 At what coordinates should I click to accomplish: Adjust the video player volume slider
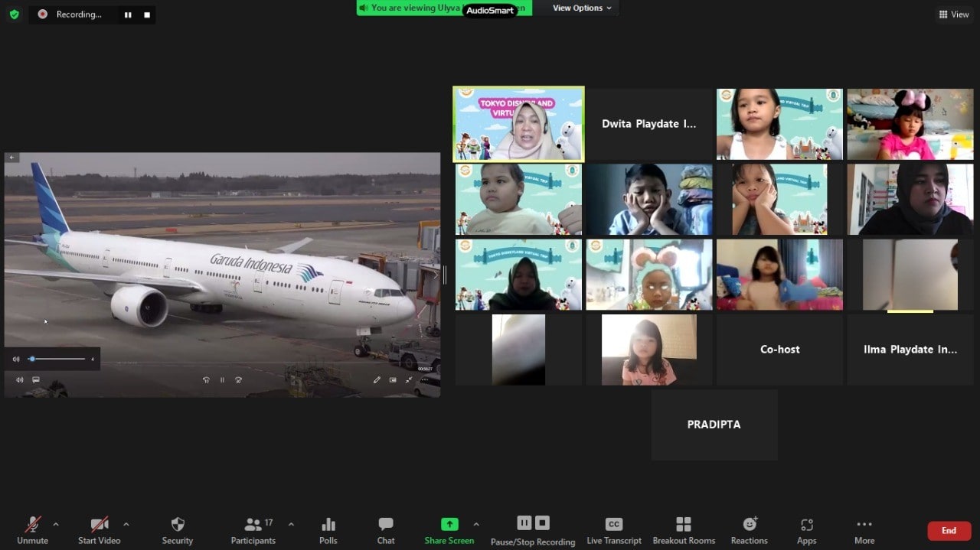pyautogui.click(x=57, y=359)
